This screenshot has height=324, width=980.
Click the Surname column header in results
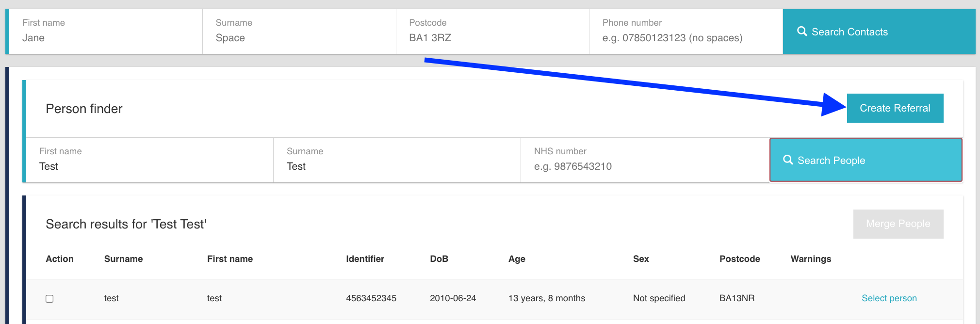(x=123, y=259)
